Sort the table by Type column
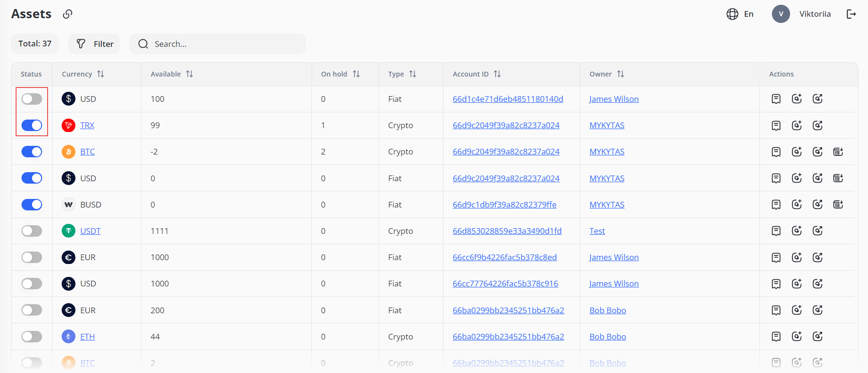Screen dimensions: 868x373 (x=412, y=74)
